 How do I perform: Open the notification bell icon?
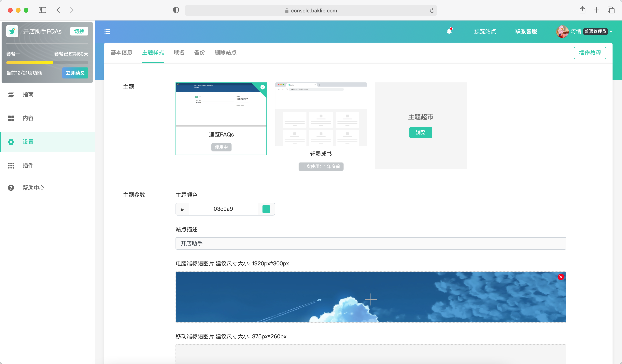click(x=449, y=31)
